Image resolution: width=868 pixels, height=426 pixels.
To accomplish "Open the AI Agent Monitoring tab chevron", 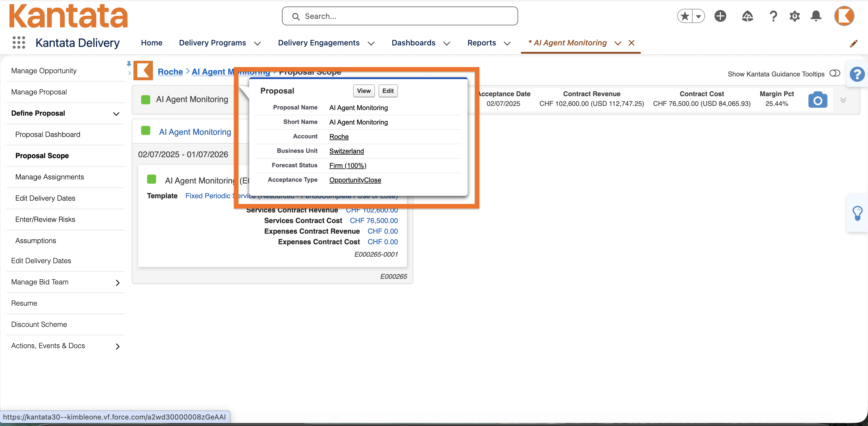I will [x=618, y=43].
